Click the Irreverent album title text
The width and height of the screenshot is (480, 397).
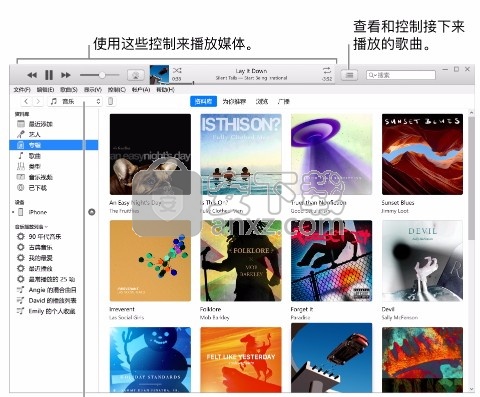(x=122, y=309)
